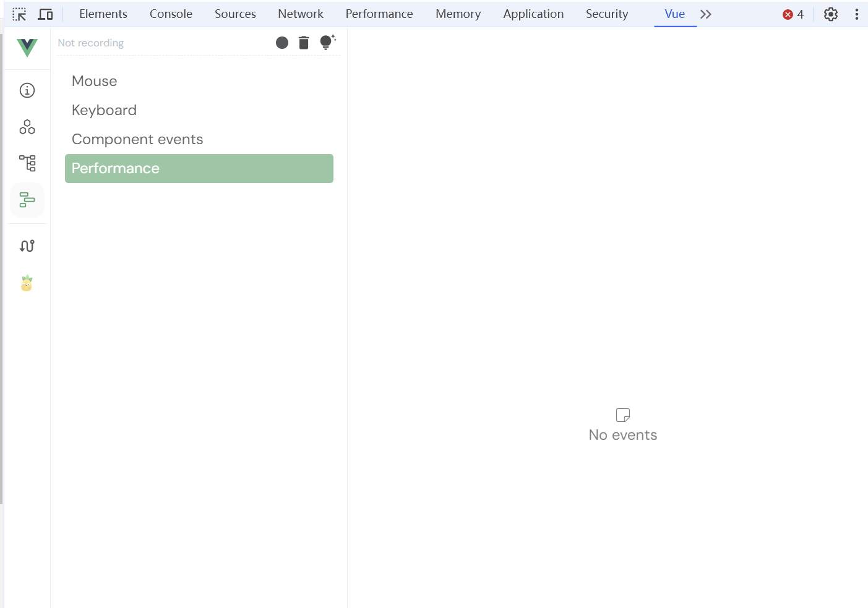Start recording with the circle record button
The image size is (868, 608).
point(282,43)
